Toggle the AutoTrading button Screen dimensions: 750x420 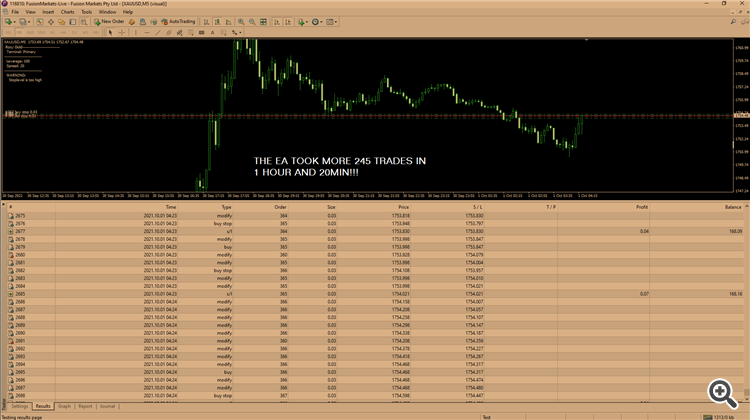tap(178, 22)
